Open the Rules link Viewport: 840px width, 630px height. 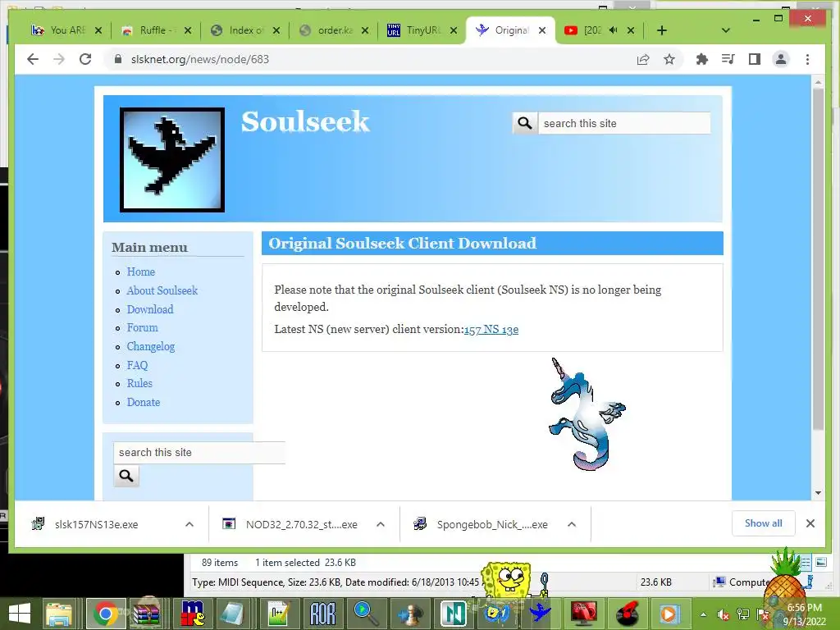click(x=139, y=383)
